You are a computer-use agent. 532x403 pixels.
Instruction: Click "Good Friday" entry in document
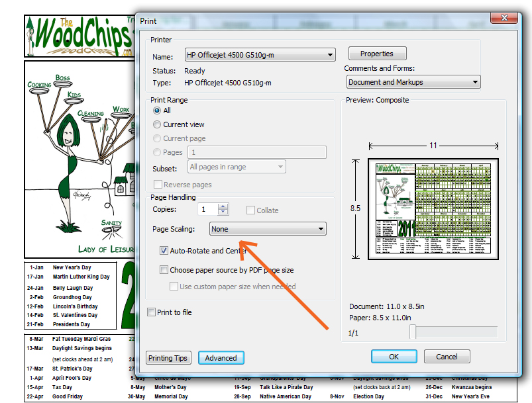coord(67,396)
